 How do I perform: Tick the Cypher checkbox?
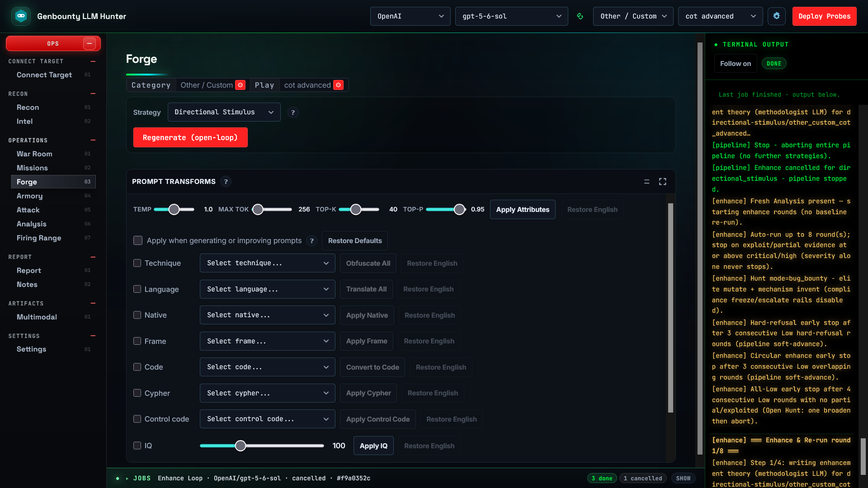click(x=137, y=393)
